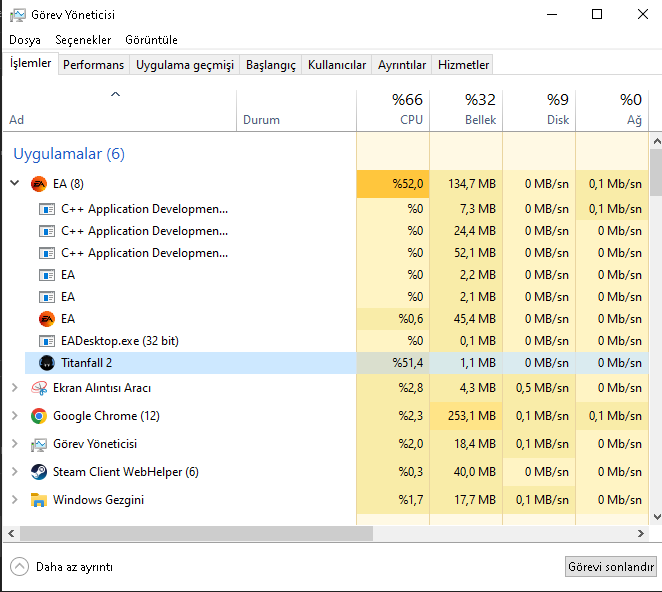The height and width of the screenshot is (592, 662).
Task: Collapse the EA (8) process group
Action: point(15,183)
